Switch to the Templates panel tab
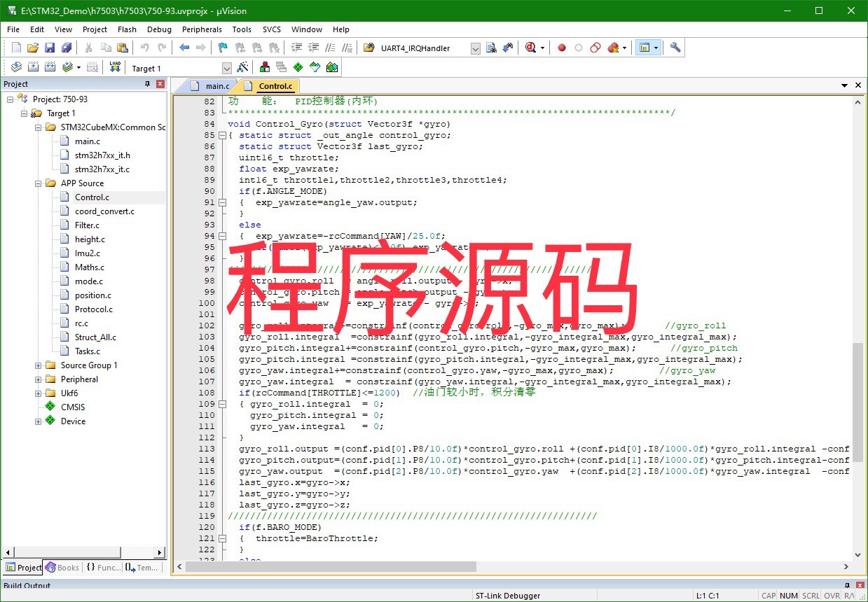The width and height of the screenshot is (868, 602). (x=142, y=568)
